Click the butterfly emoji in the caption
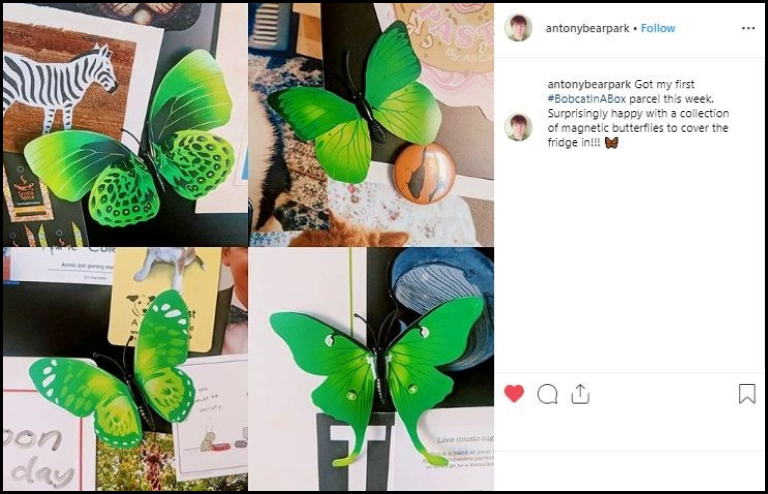This screenshot has height=494, width=768. [x=611, y=142]
